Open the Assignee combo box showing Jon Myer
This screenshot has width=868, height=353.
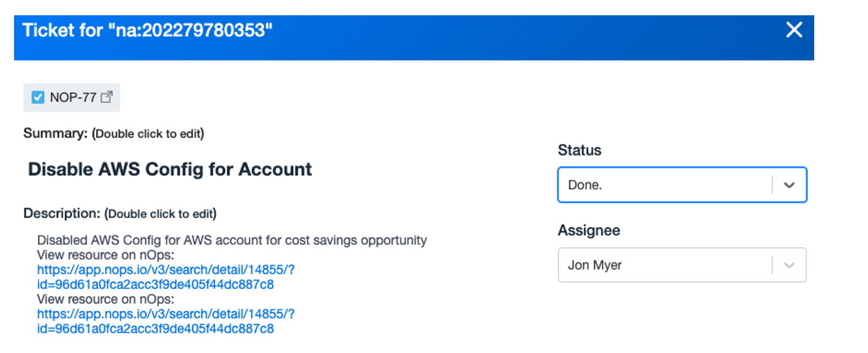682,265
